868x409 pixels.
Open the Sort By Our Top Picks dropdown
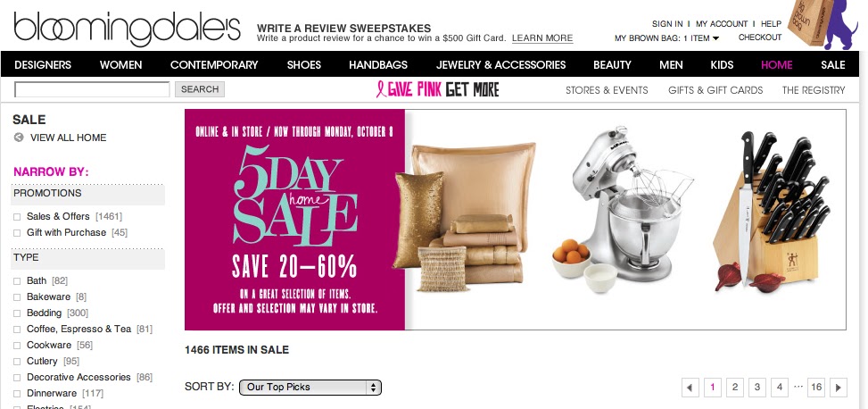(x=310, y=387)
